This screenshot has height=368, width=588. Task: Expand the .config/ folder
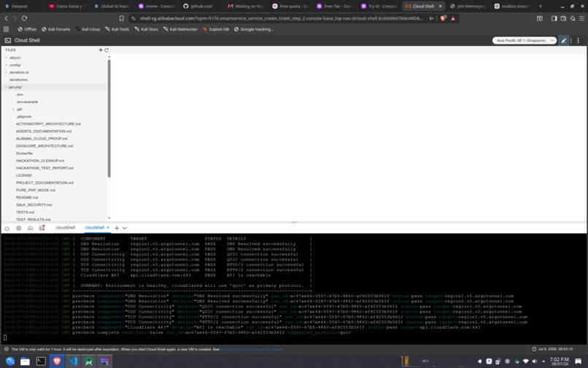[6, 65]
